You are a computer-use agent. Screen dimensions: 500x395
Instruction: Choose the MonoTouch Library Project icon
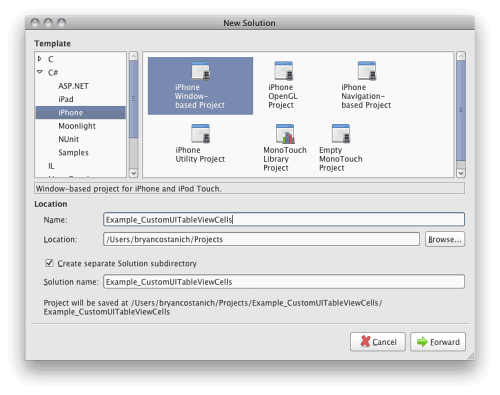pos(285,133)
